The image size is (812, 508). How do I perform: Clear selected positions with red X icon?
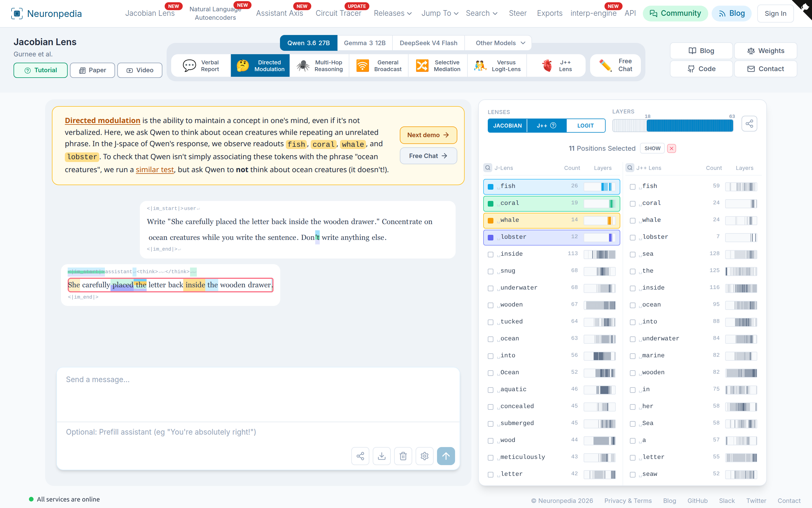671,148
